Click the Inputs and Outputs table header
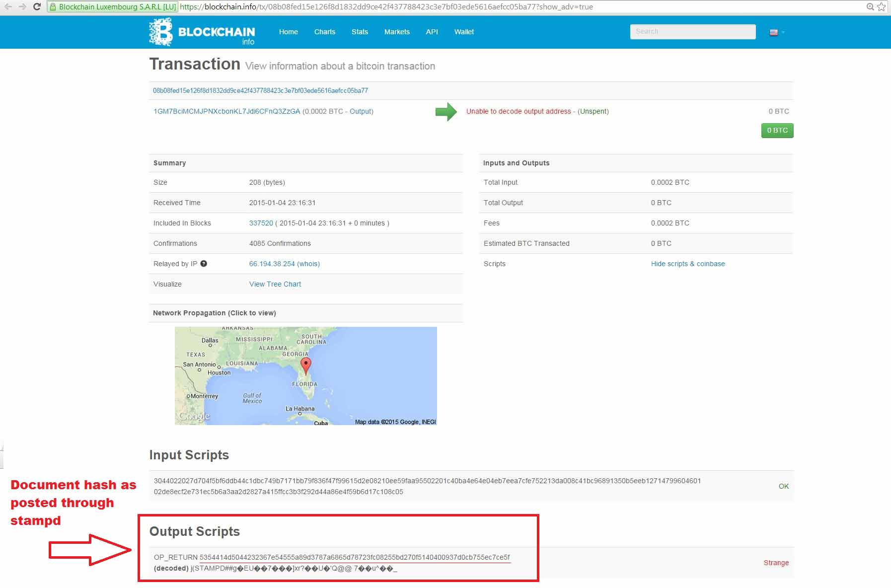The height and width of the screenshot is (588, 891). coord(517,163)
